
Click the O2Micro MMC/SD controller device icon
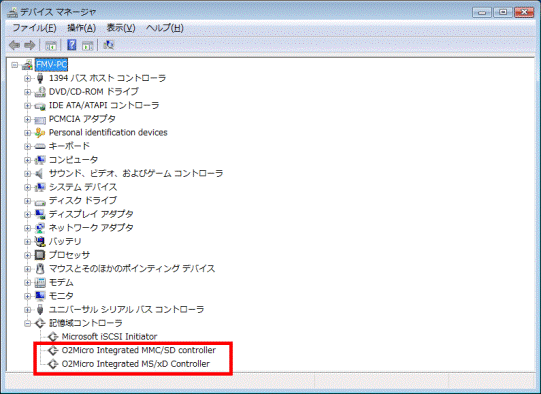tap(53, 350)
